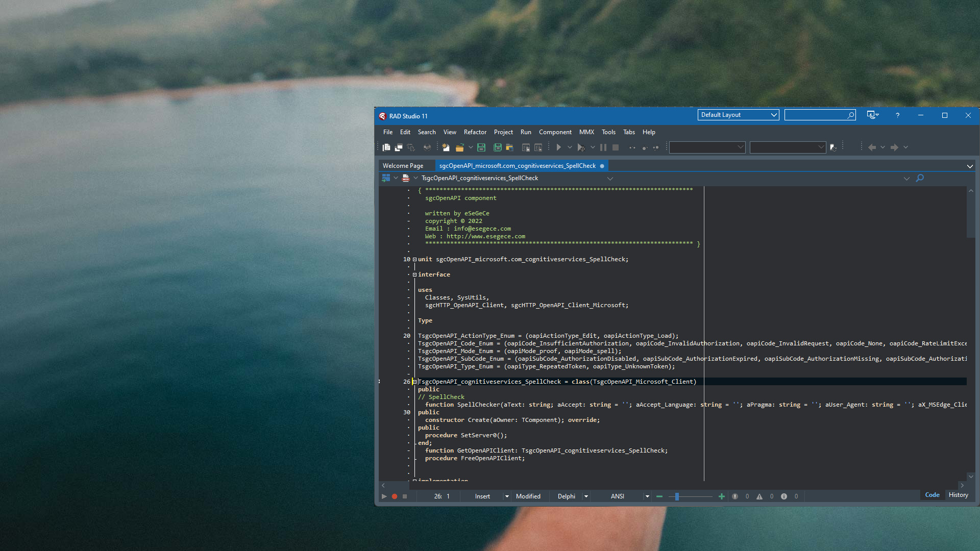Click the View Form toolbar icon
This screenshot has width=980, height=551.
(399, 147)
